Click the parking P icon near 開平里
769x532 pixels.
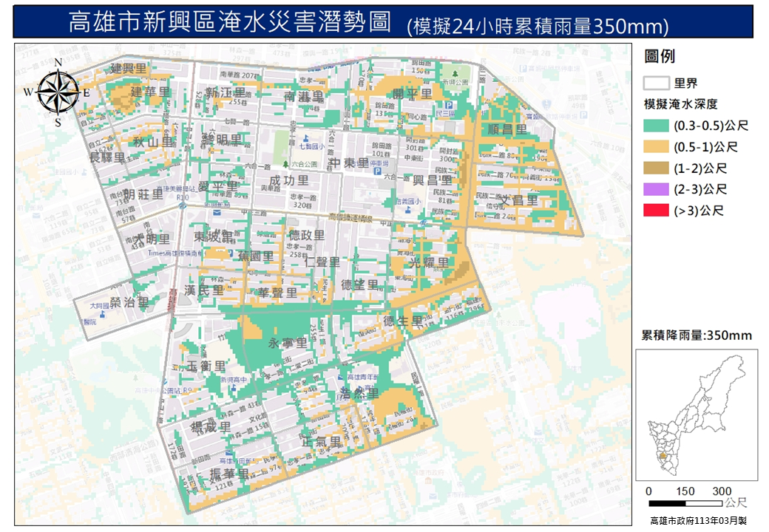tap(448, 105)
